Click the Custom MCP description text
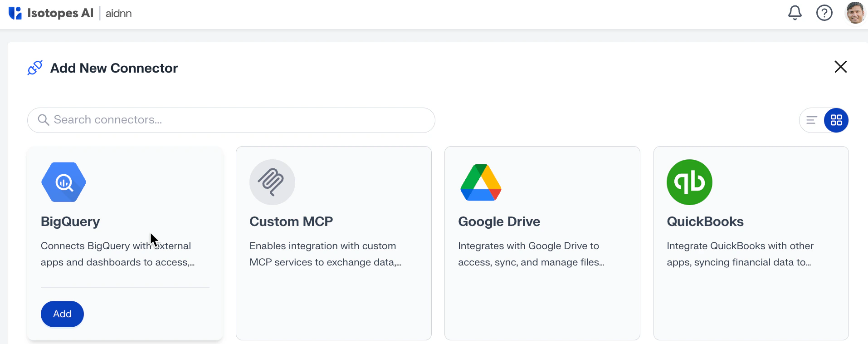This screenshot has height=344, width=868. tap(326, 254)
